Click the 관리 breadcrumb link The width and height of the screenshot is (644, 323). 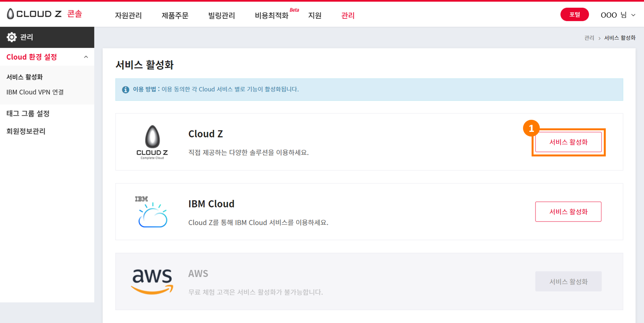(x=589, y=38)
